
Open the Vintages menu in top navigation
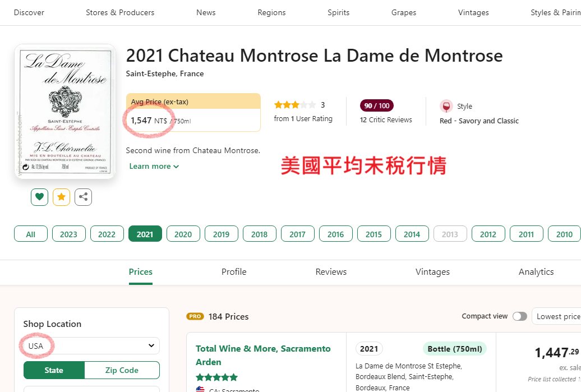click(x=473, y=12)
